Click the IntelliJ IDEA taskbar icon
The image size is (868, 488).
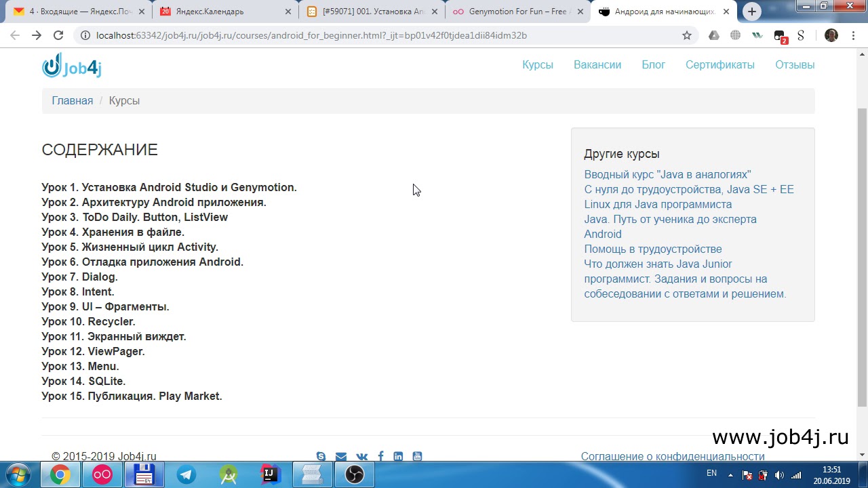click(271, 475)
